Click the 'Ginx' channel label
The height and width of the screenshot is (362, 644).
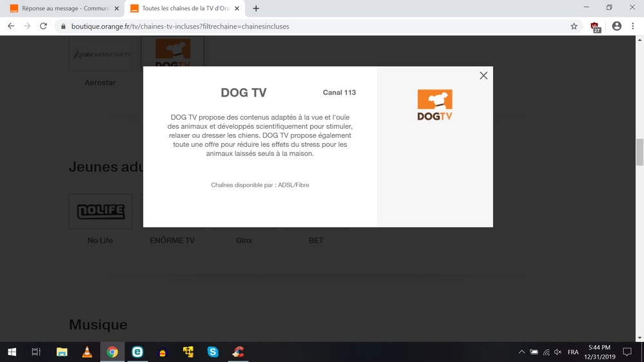tap(244, 240)
